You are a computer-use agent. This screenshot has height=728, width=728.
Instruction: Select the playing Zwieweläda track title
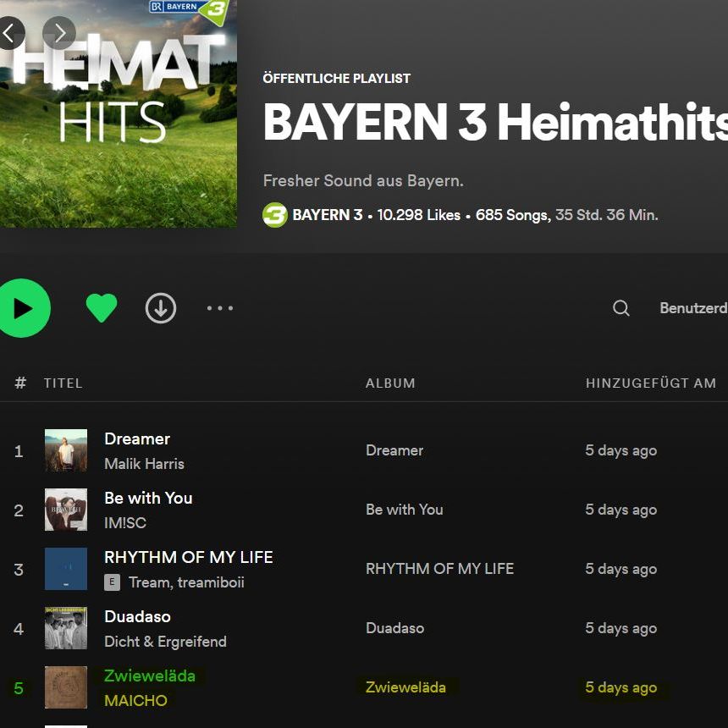pos(150,676)
